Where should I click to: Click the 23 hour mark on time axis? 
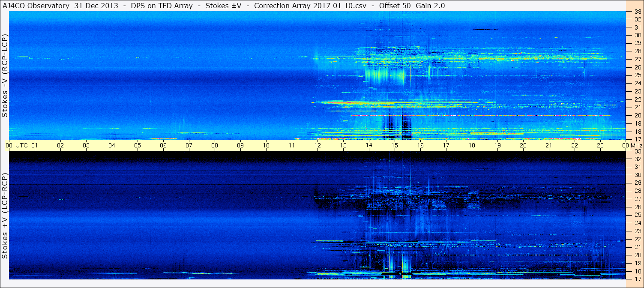[x=600, y=146]
